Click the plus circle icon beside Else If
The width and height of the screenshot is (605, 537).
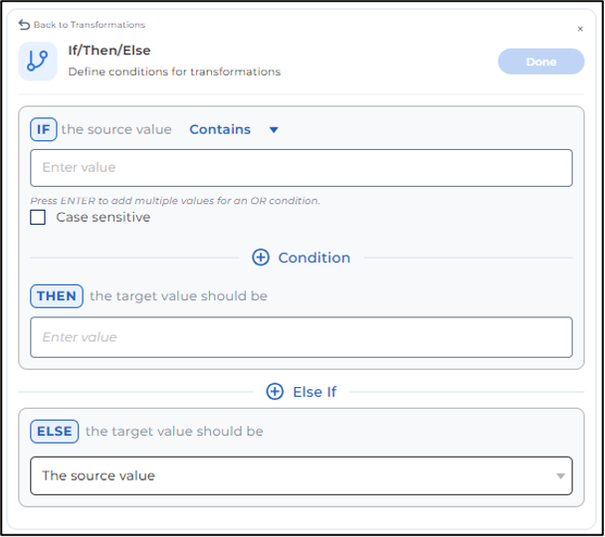click(x=275, y=392)
